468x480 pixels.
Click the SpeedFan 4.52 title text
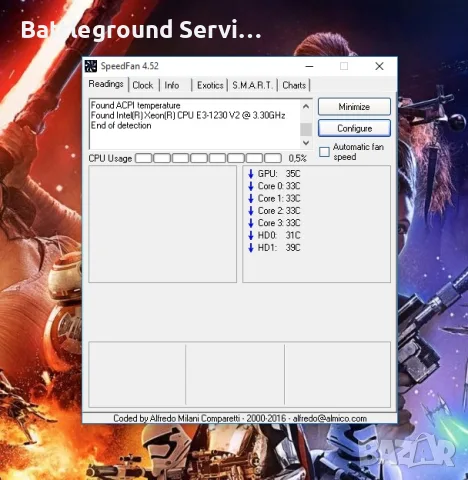tap(130, 66)
